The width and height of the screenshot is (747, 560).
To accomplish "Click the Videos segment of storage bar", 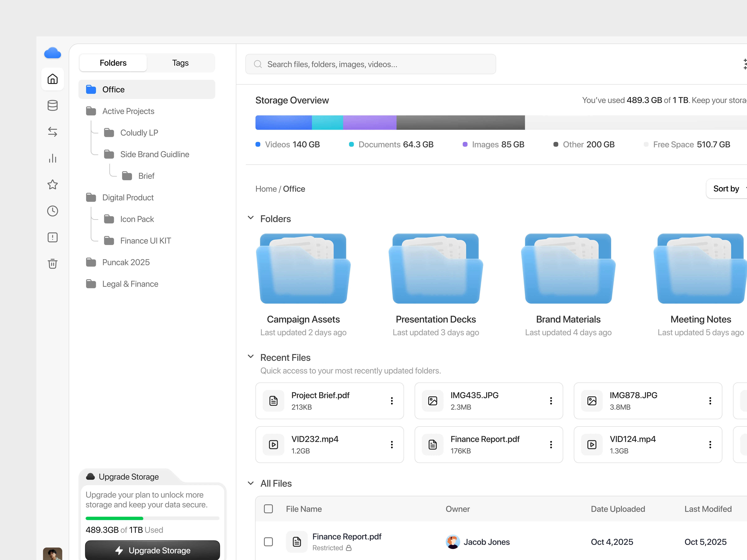I will [x=283, y=123].
